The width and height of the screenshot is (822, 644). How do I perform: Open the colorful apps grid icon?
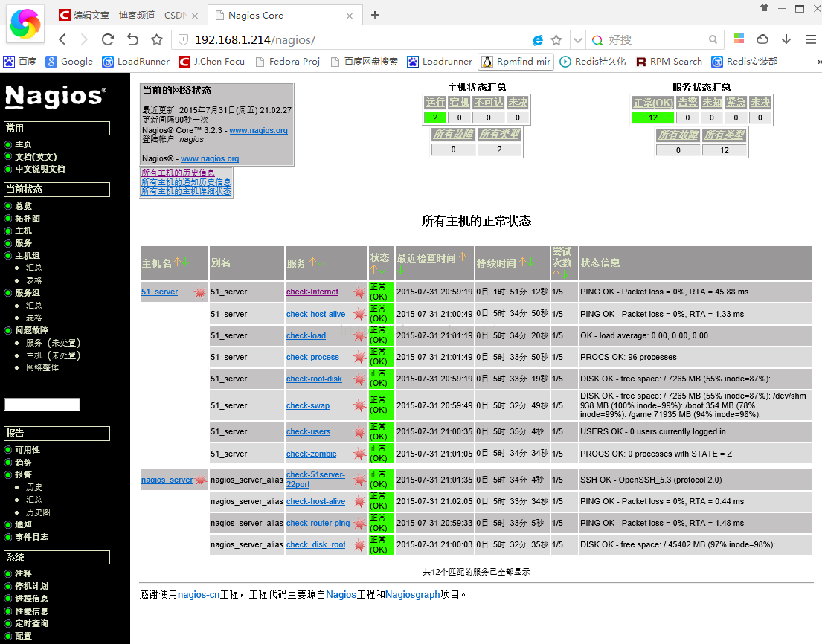[x=739, y=39]
